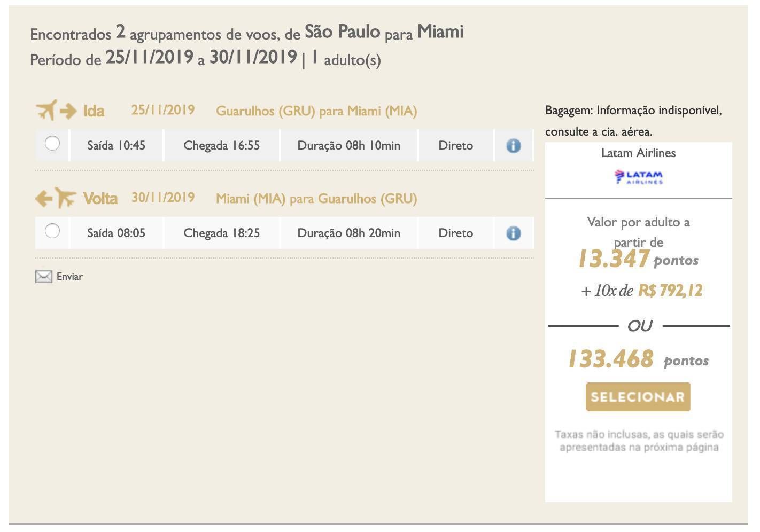The height and width of the screenshot is (532, 760).
Task: Select the 08:05 return flight radio button
Action: [x=52, y=231]
